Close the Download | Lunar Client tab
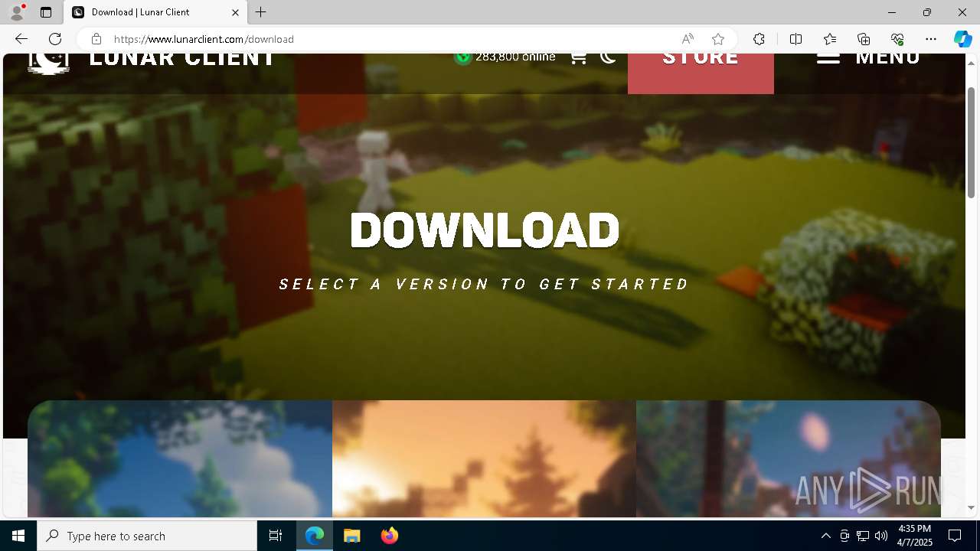Screen dimensions: 980x551 [235, 12]
